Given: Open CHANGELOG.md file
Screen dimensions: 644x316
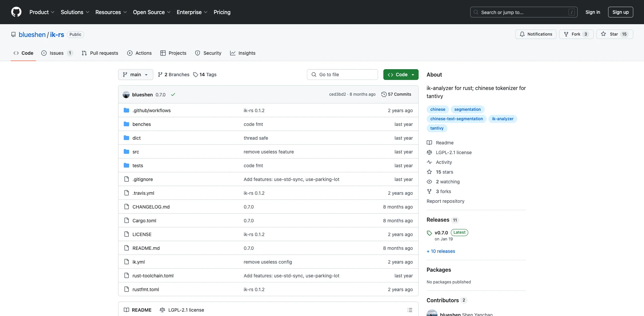Looking at the screenshot, I should point(151,207).
